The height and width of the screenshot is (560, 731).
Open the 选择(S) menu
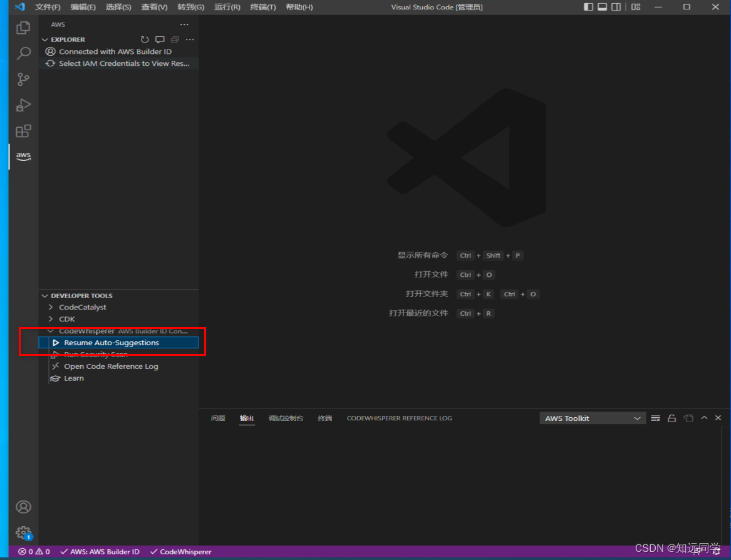point(118,7)
